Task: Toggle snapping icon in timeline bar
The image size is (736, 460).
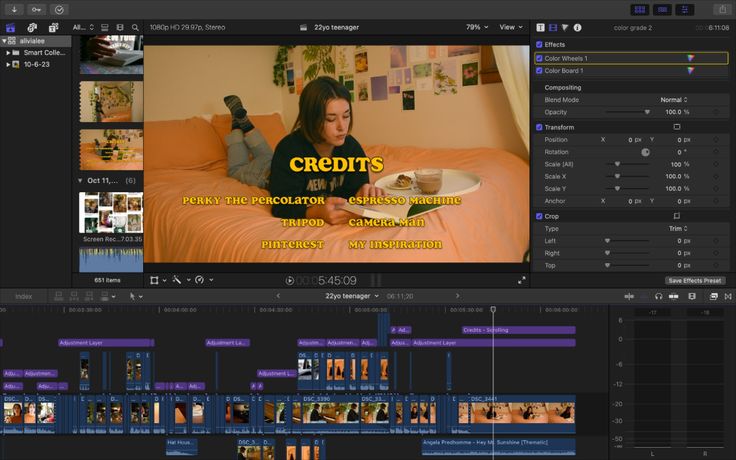Action: point(673,296)
